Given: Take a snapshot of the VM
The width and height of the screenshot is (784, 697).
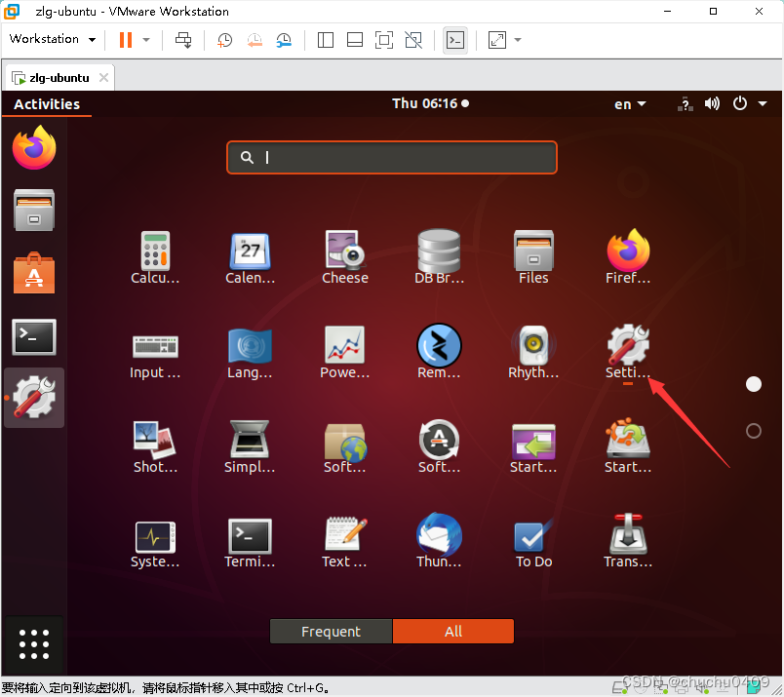Looking at the screenshot, I should pos(224,40).
